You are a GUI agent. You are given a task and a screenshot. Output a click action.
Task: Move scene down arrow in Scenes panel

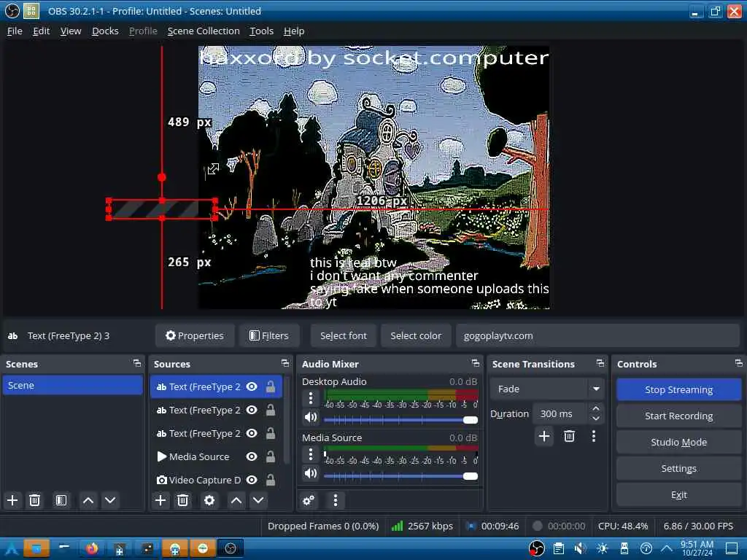coord(110,500)
